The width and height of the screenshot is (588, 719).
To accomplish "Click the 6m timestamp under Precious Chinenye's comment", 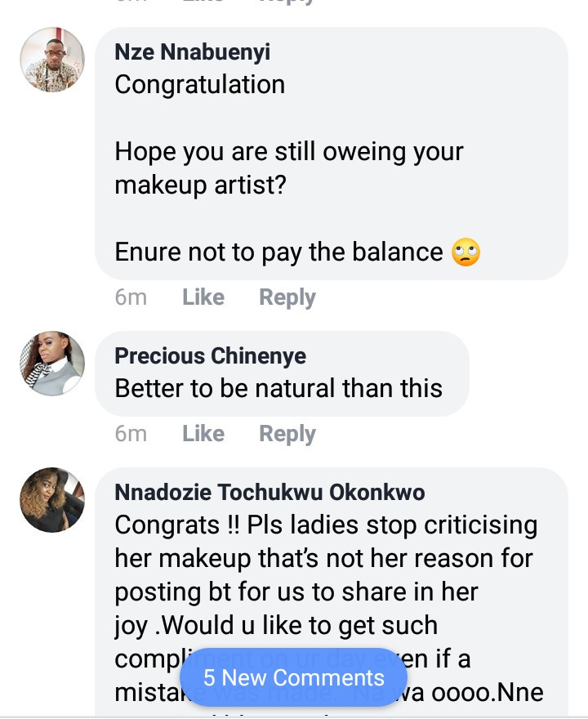I will tap(131, 434).
